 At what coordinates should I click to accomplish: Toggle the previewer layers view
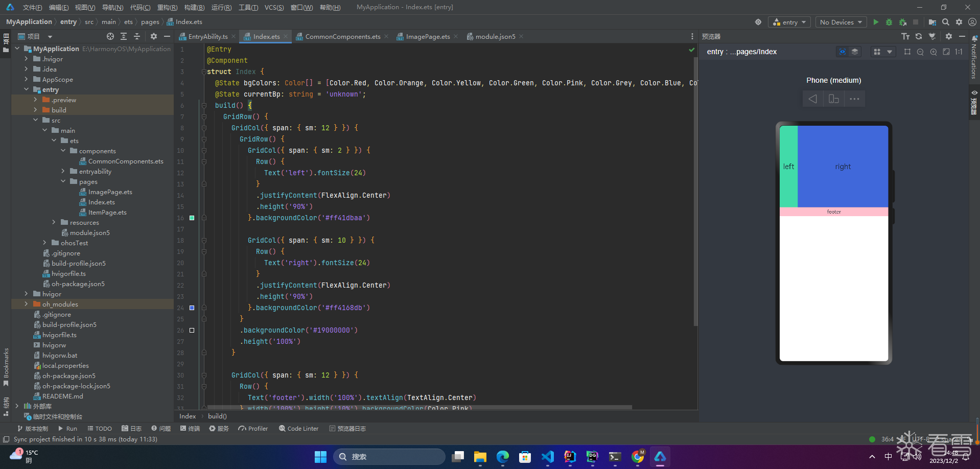point(855,52)
